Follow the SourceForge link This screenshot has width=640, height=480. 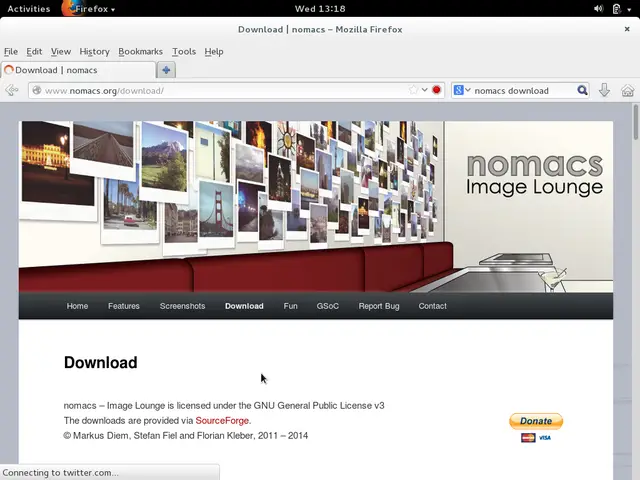(221, 421)
